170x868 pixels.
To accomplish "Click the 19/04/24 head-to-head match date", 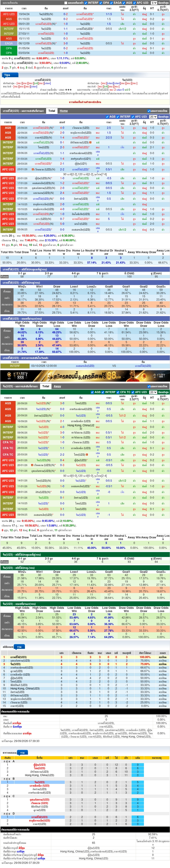I will tap(24, 14).
